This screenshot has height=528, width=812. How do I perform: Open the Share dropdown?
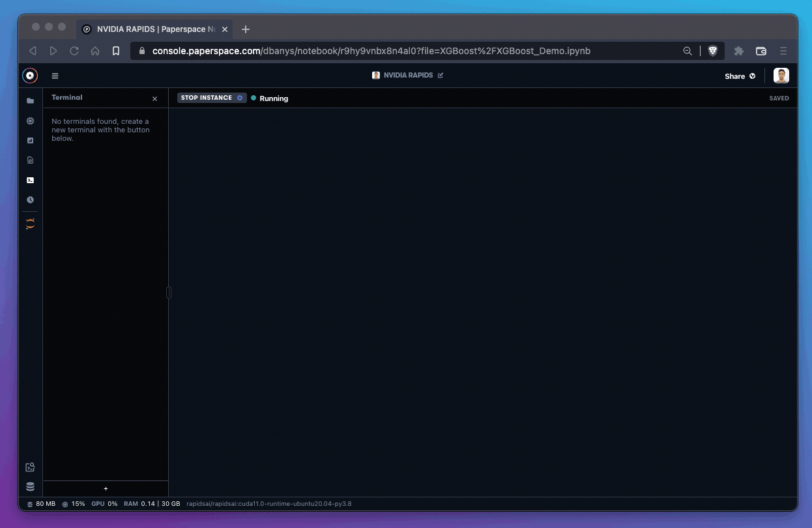pos(740,76)
